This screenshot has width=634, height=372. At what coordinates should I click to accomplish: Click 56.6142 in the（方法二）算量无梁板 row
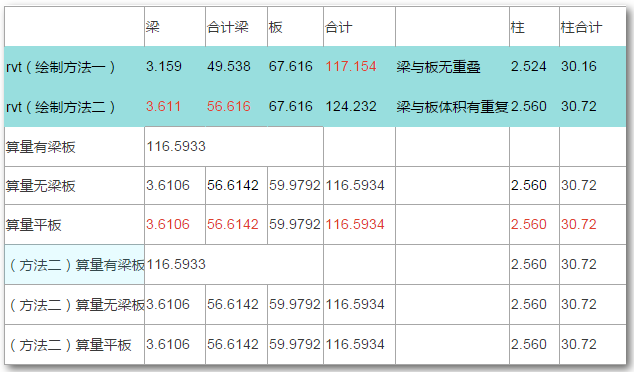(x=232, y=304)
